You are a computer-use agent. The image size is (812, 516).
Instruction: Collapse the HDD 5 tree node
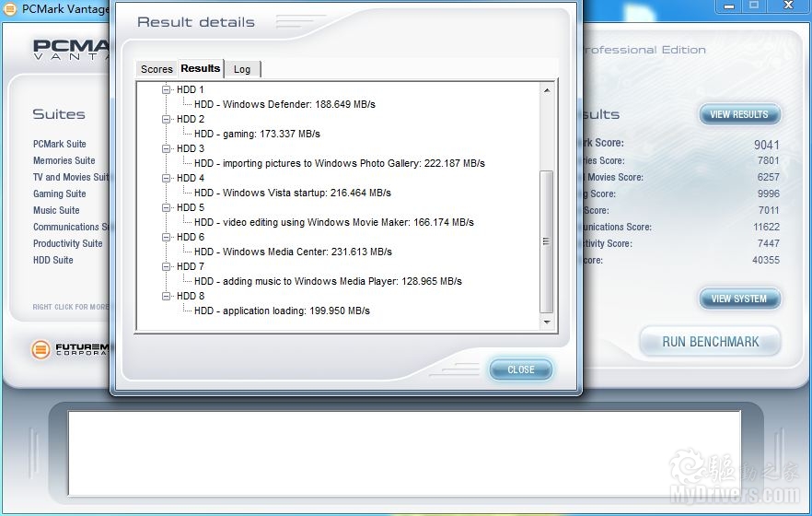(167, 207)
